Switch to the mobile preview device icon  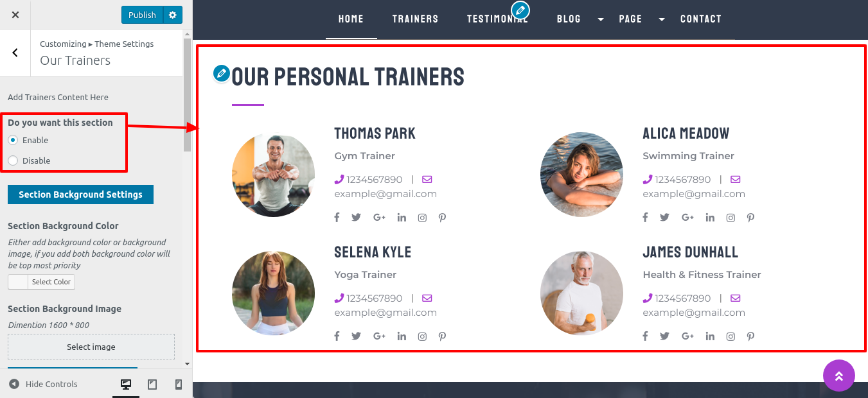click(x=179, y=385)
